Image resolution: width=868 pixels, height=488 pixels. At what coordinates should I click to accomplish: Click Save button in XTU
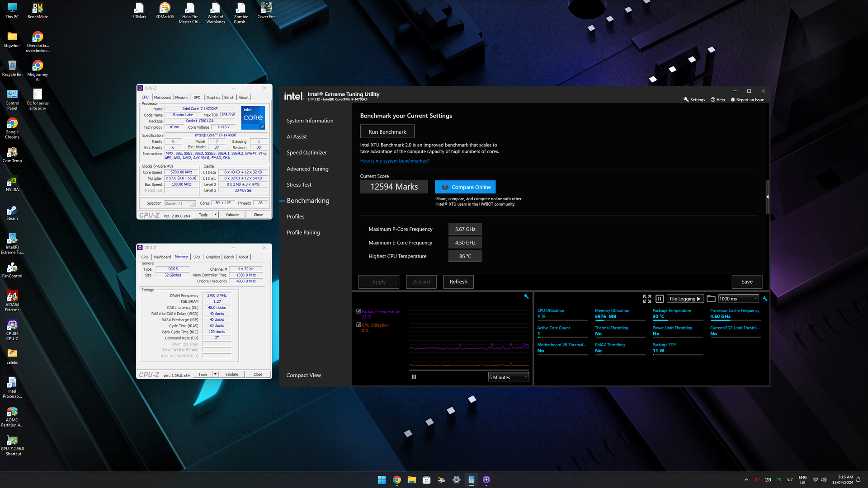point(747,282)
